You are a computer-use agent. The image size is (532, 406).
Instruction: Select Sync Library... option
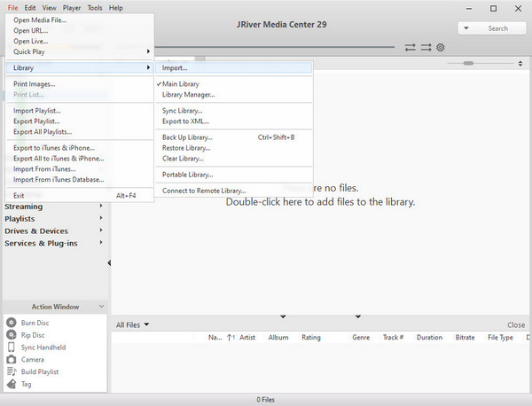click(x=234, y=111)
